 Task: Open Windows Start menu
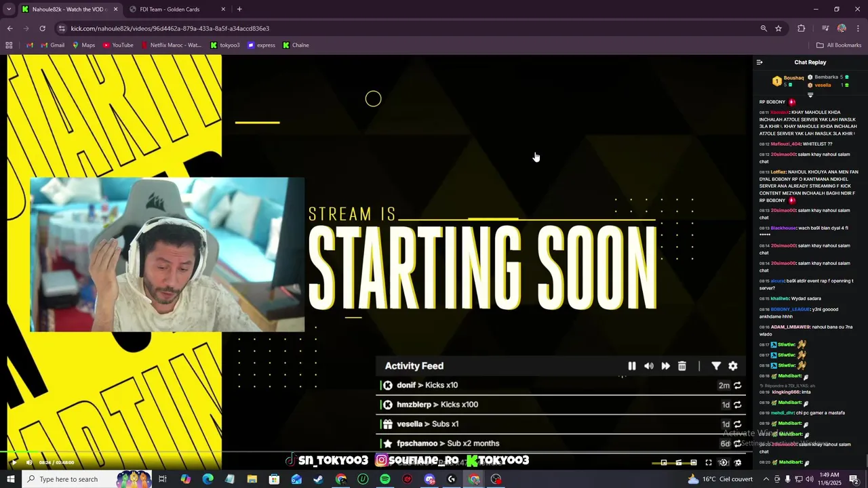[x=12, y=479]
